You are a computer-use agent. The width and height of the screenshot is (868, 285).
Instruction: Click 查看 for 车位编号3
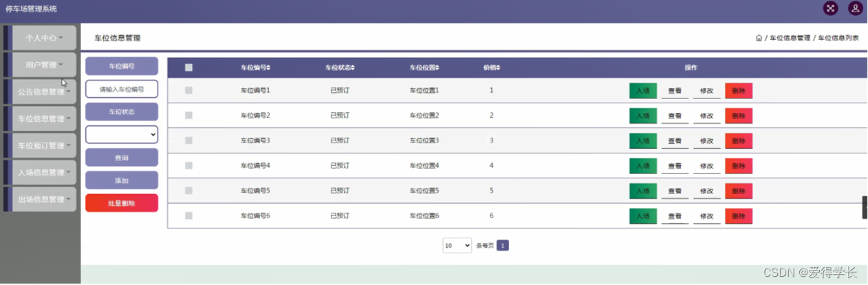675,140
